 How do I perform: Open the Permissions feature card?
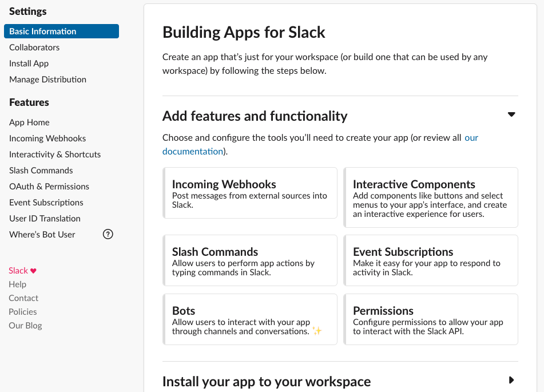coord(431,319)
